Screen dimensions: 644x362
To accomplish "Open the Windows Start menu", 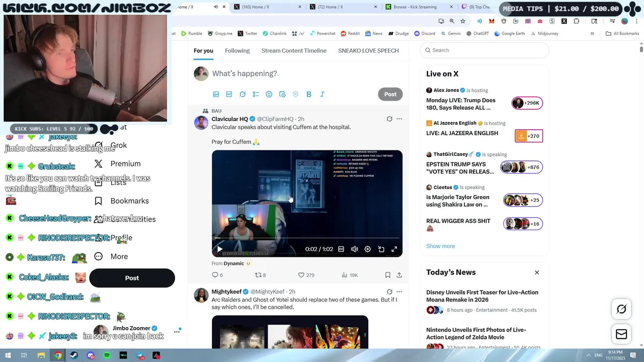I will click(x=8, y=355).
